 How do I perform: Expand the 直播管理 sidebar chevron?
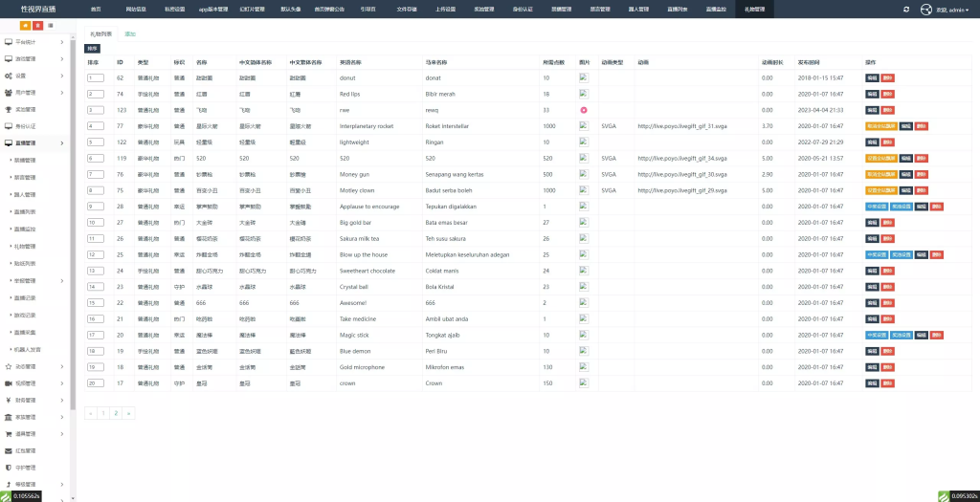tap(62, 142)
